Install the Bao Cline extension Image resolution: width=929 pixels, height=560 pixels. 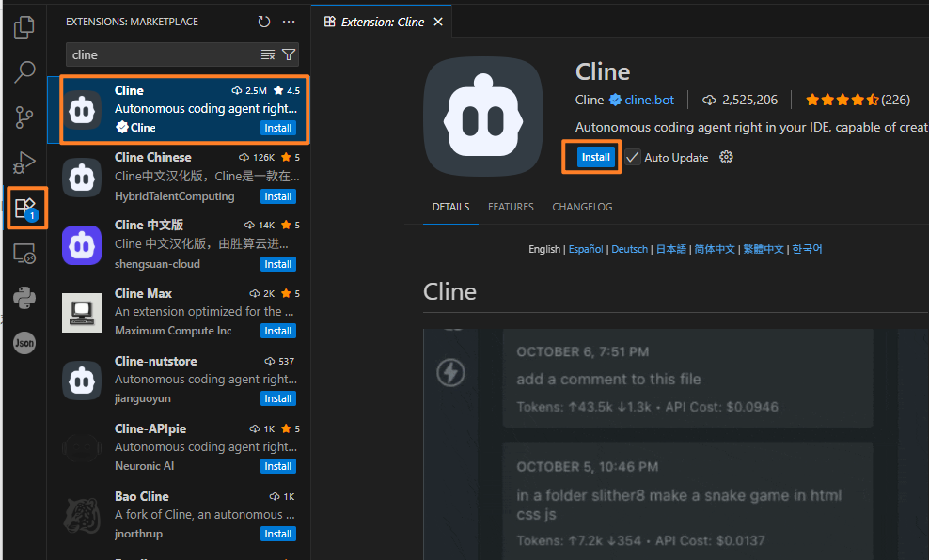[x=278, y=534]
